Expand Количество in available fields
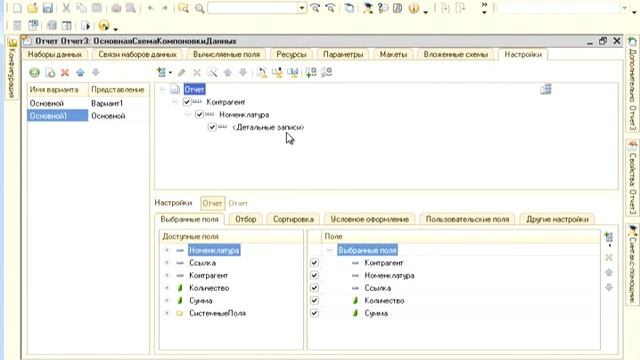Screen dimensions: 640x360 167,288
